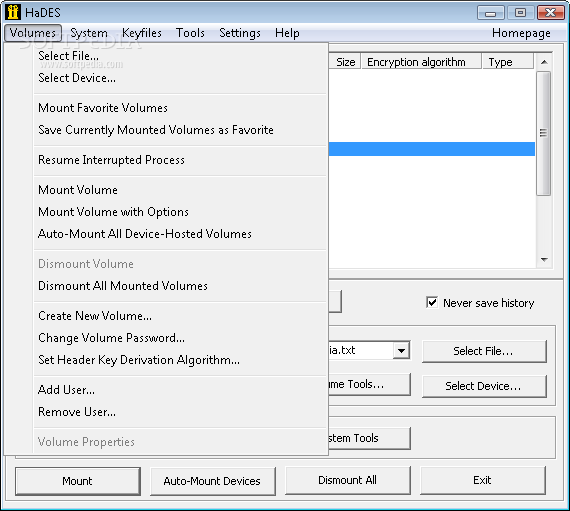Sort by Encryption algorithm column header

click(x=421, y=62)
